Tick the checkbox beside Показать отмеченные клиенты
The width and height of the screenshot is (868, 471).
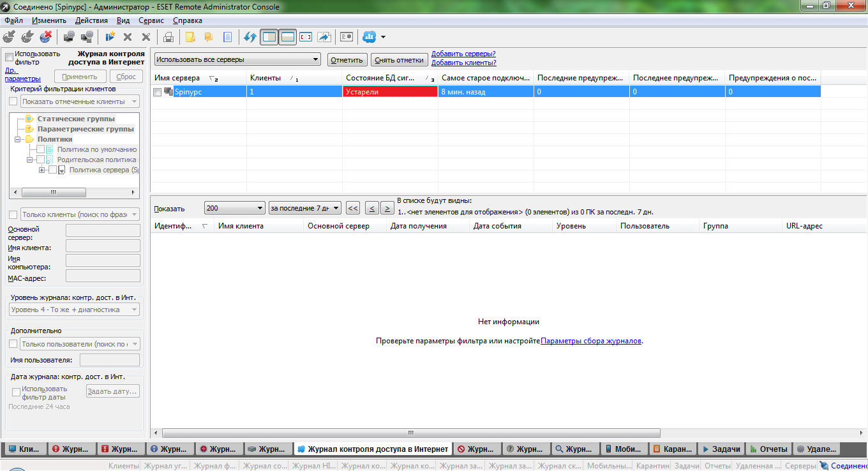click(13, 101)
